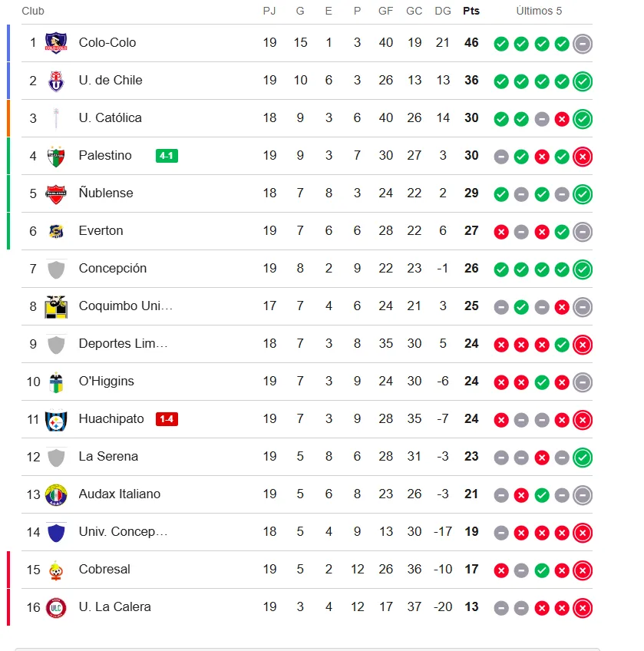Image resolution: width=644 pixels, height=651 pixels.
Task: Open the O'Higgins team link
Action: point(106,381)
